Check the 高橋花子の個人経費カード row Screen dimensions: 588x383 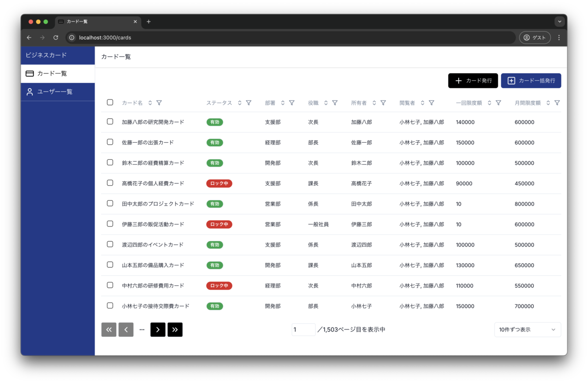point(110,183)
